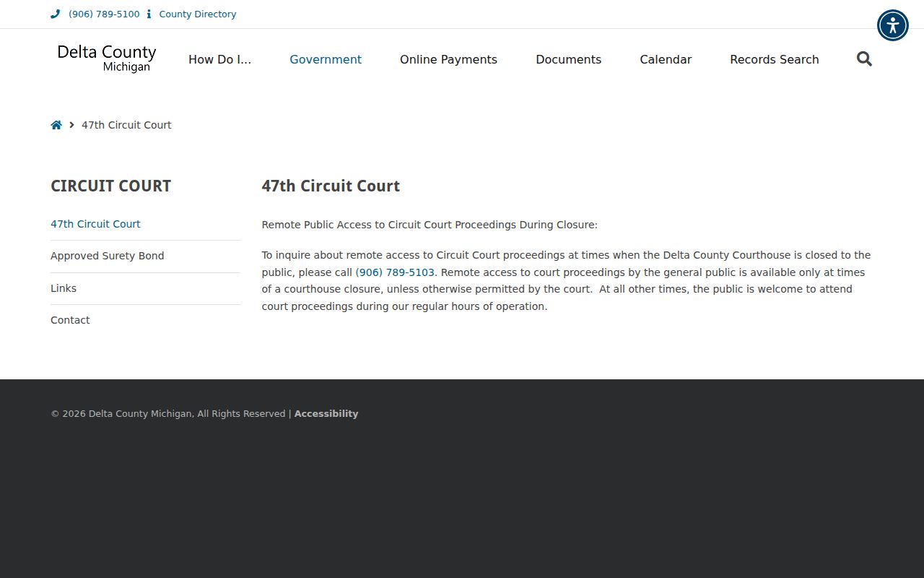
Task: Click the info icon beside County Directory
Action: tap(149, 14)
